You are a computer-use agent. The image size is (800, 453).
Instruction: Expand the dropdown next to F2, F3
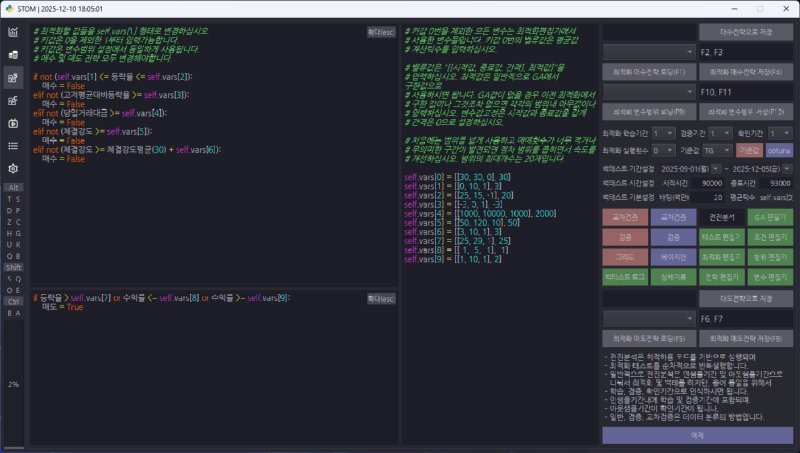click(x=649, y=51)
